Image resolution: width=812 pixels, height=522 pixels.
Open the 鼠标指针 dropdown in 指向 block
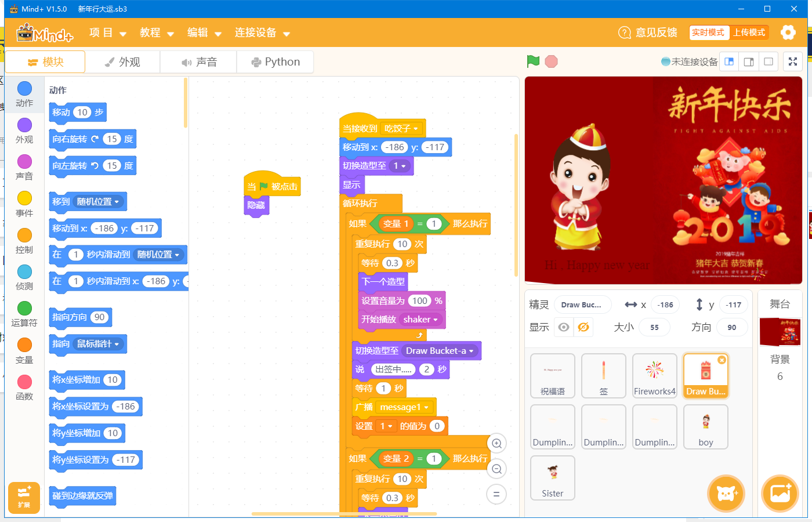click(98, 344)
